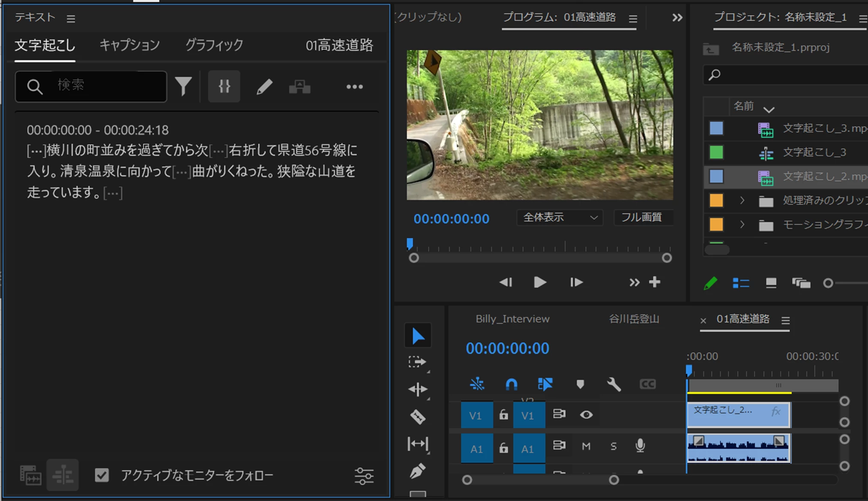Toggle V1 track eye visibility
The image size is (868, 501).
[586, 415]
